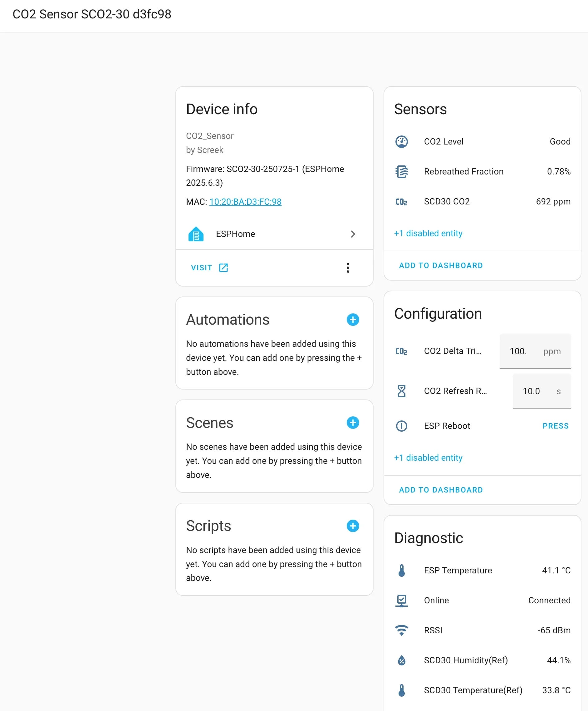Click the ESPHome house icon
588x711 pixels.
[x=196, y=234]
